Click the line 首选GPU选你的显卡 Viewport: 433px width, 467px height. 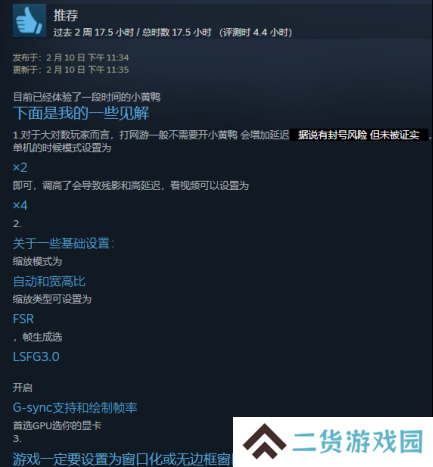click(57, 426)
